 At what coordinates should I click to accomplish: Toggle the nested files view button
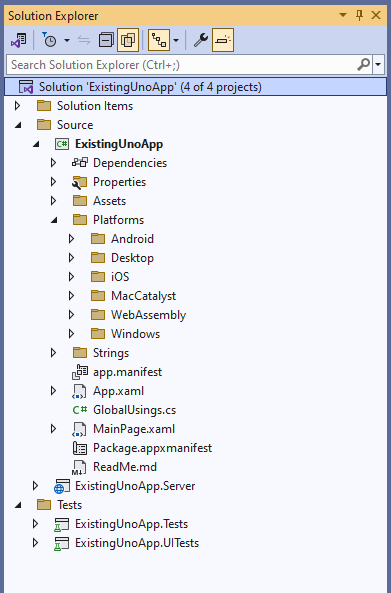tap(159, 40)
